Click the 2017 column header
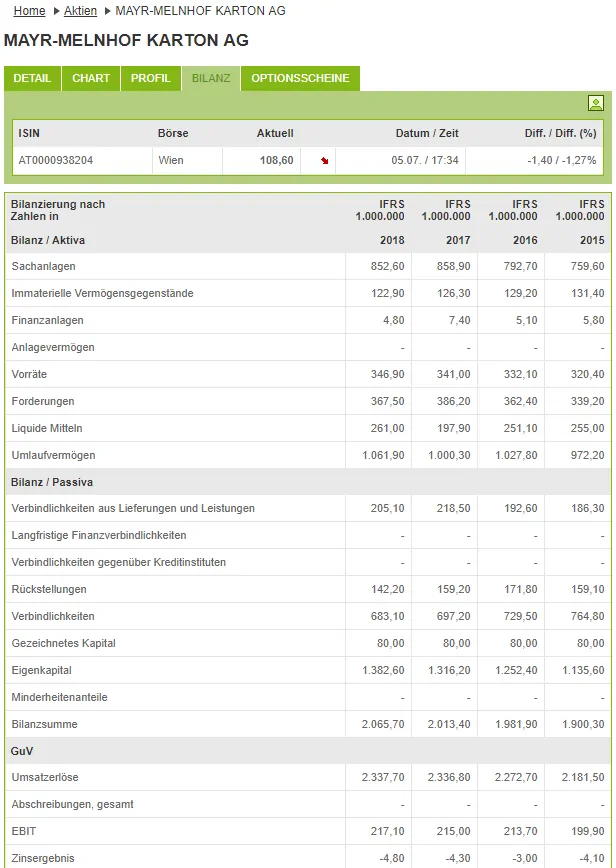Viewport: 616px width, 868px height. (458, 240)
